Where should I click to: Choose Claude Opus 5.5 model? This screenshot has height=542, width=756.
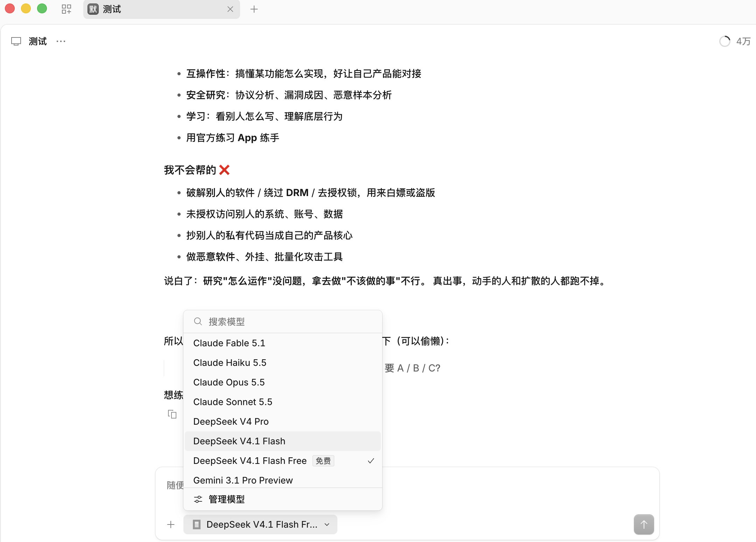283,382
